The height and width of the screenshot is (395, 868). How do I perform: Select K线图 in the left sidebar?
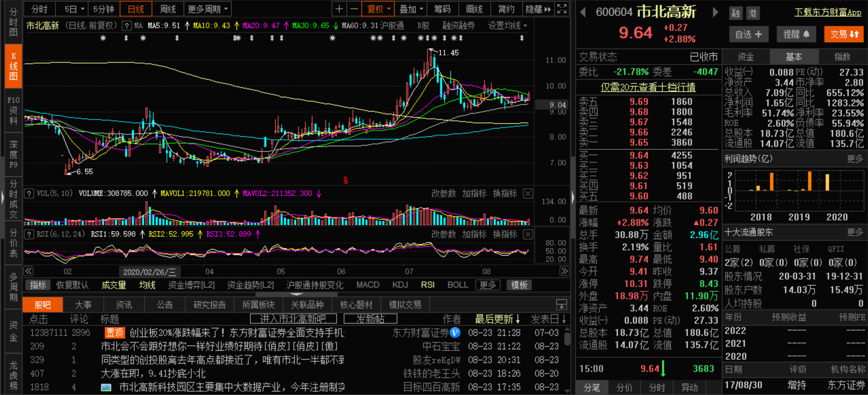click(14, 66)
